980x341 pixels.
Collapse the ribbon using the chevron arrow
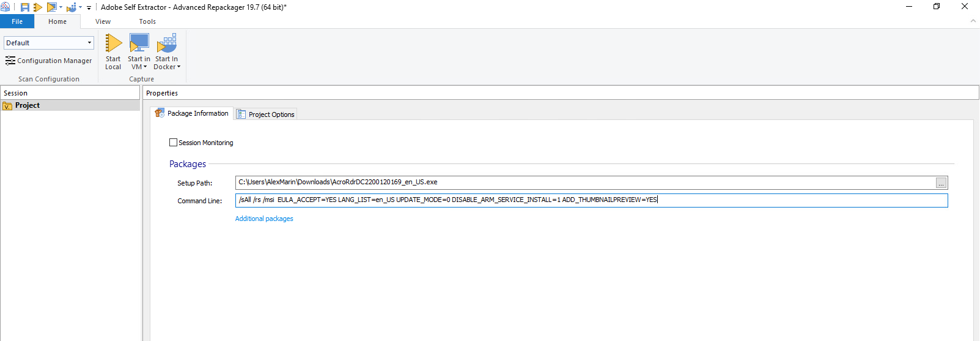[973, 21]
